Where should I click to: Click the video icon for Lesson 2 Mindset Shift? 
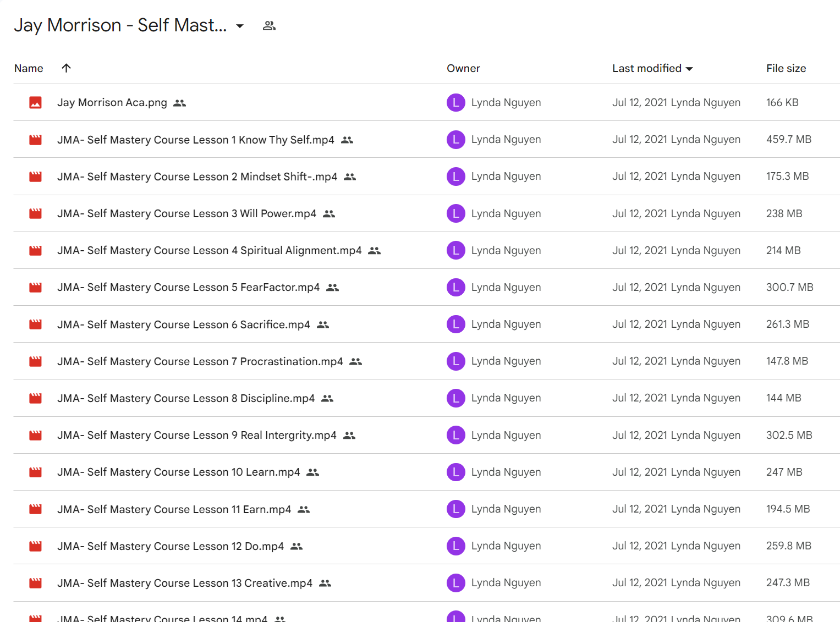36,177
